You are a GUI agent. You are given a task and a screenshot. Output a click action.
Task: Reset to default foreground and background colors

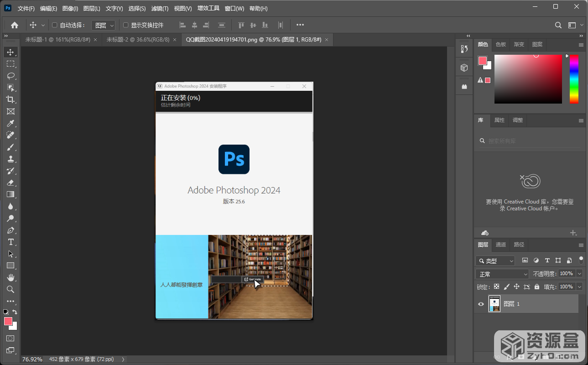click(5, 312)
